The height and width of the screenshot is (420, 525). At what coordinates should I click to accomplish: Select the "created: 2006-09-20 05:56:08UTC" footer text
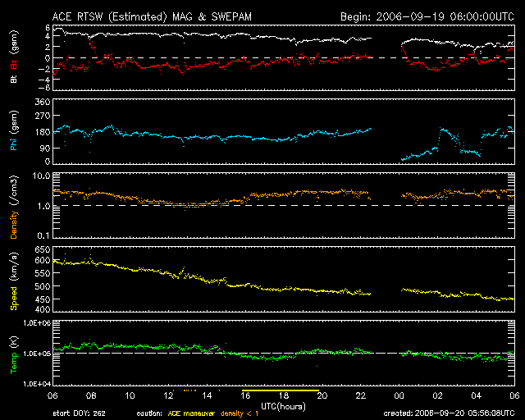coord(449,413)
